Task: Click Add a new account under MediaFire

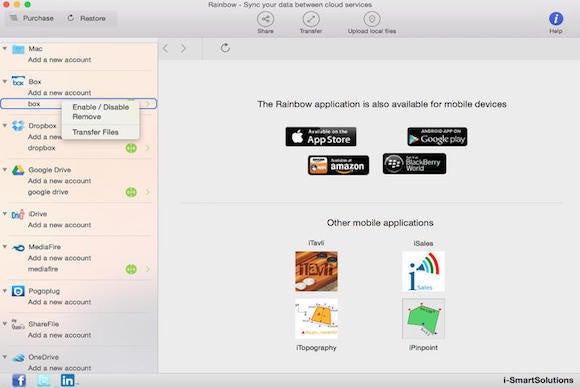Action: [60, 258]
